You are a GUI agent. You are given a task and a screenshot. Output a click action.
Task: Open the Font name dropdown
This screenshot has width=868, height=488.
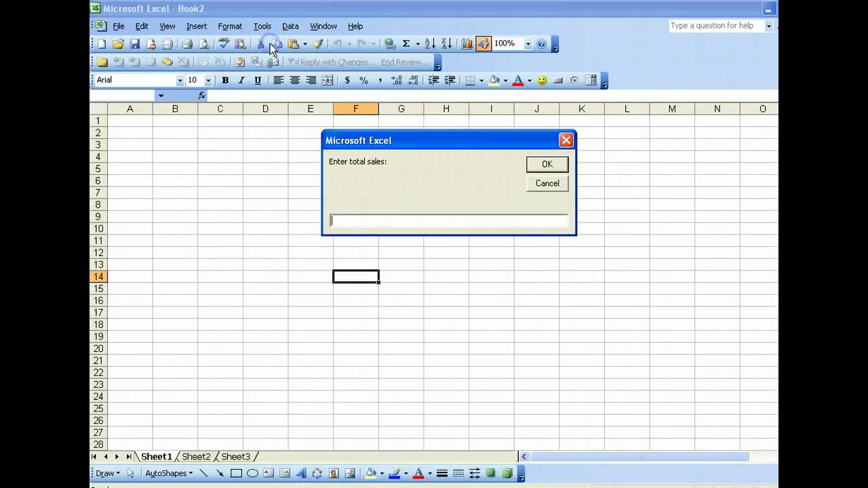click(180, 80)
